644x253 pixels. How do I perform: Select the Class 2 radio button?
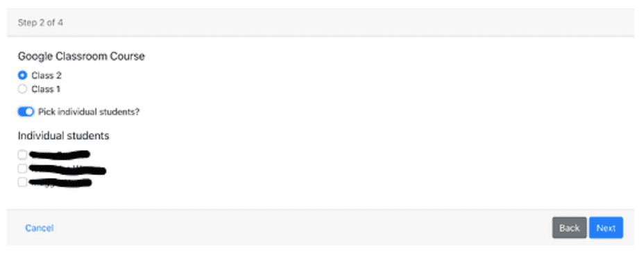point(22,75)
